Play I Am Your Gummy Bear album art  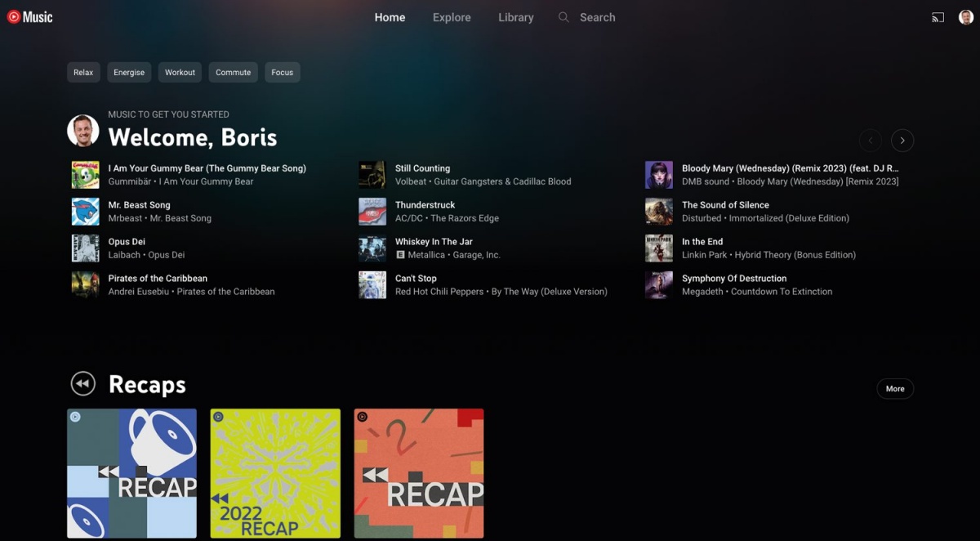tap(85, 175)
